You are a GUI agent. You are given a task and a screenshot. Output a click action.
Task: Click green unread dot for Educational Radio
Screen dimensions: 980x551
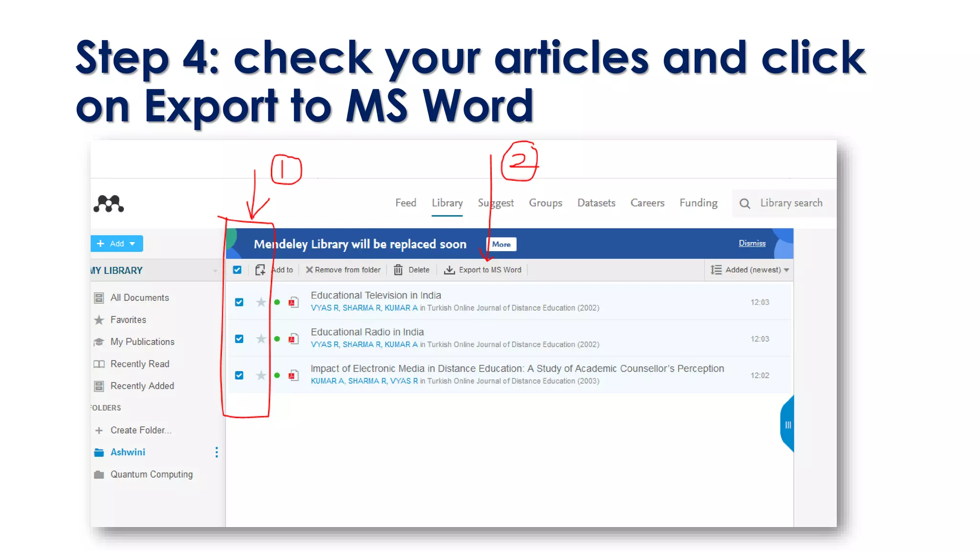click(x=277, y=339)
